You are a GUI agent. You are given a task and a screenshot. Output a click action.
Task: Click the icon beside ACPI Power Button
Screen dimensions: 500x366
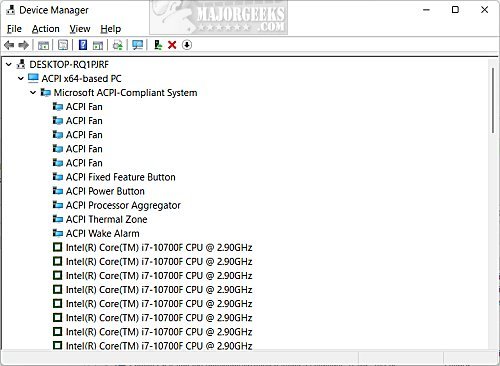tap(58, 191)
